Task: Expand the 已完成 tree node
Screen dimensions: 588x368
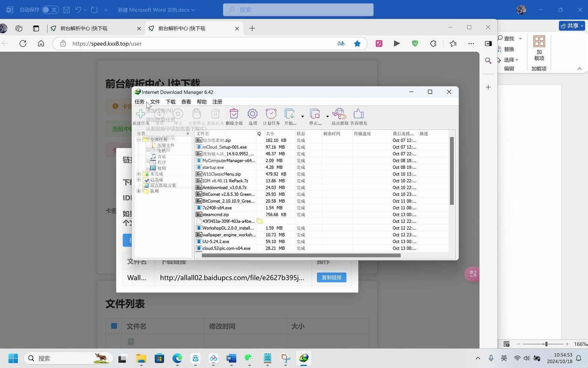Action: click(x=139, y=180)
